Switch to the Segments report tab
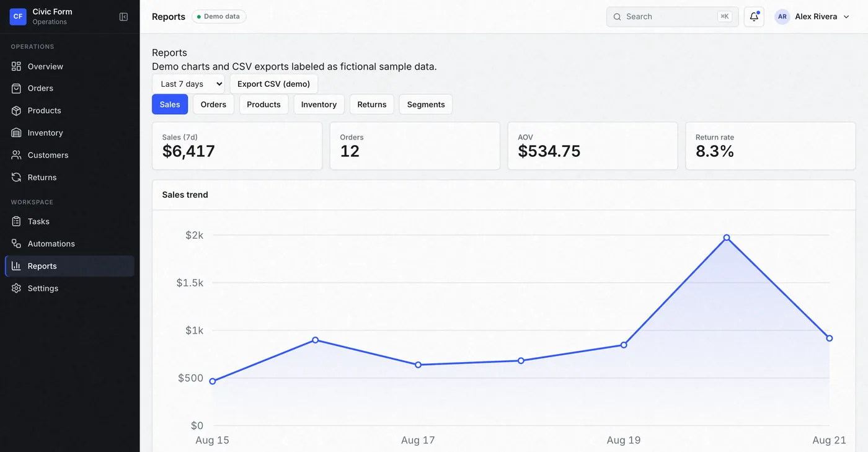868x452 pixels. pos(426,104)
